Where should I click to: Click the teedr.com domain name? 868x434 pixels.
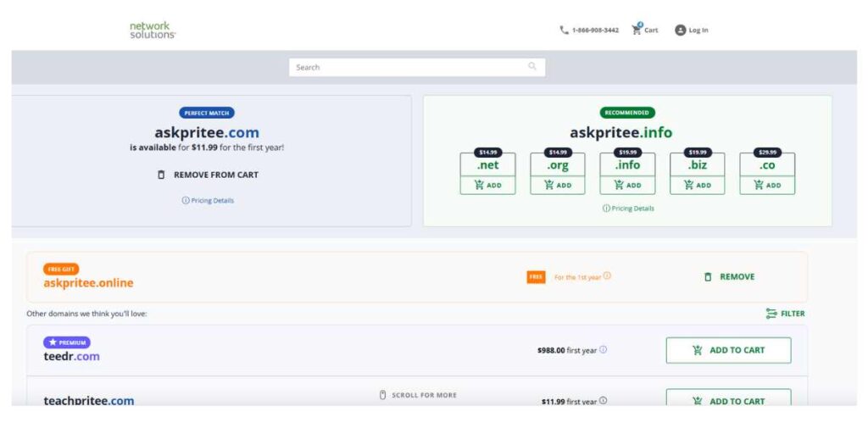pyautogui.click(x=71, y=356)
